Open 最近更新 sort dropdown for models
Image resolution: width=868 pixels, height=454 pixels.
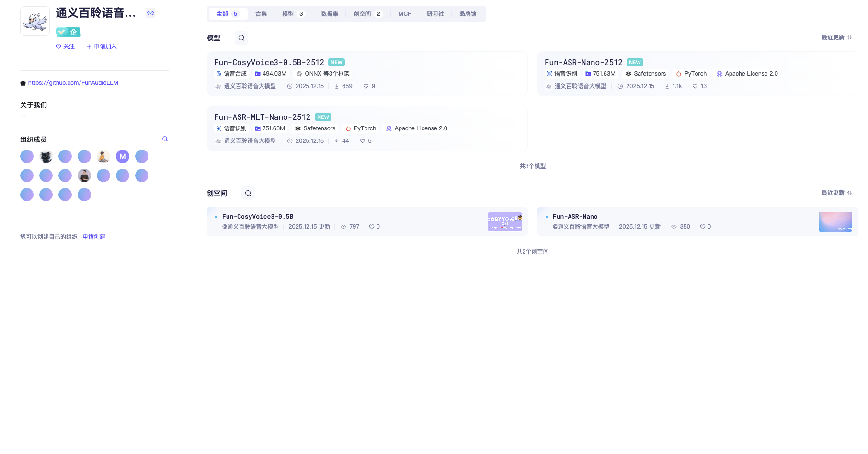pos(836,37)
